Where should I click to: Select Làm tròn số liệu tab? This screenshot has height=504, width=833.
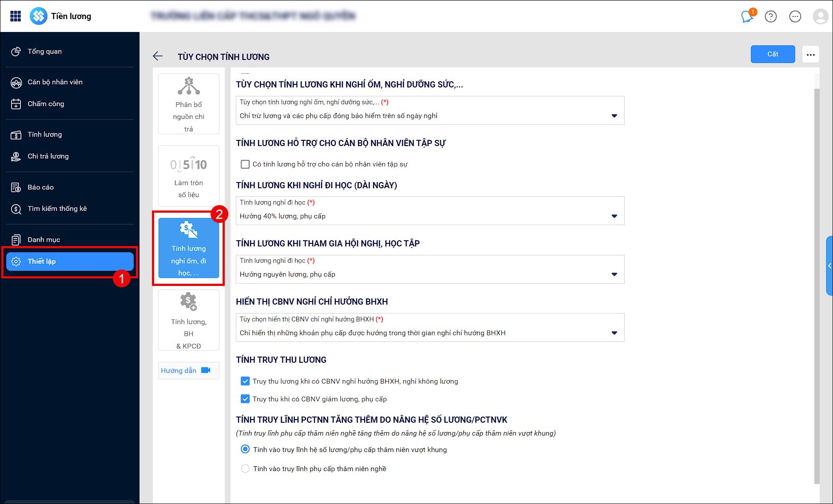point(189,176)
